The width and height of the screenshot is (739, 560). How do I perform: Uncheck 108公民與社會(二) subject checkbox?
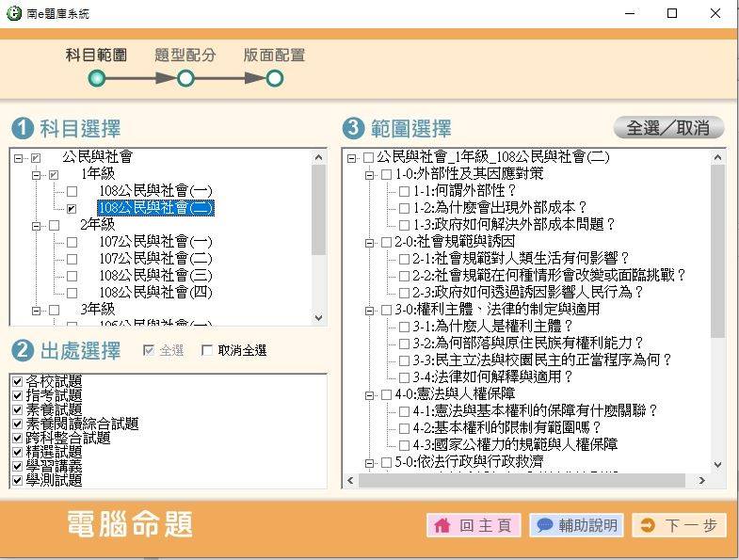[x=72, y=208]
